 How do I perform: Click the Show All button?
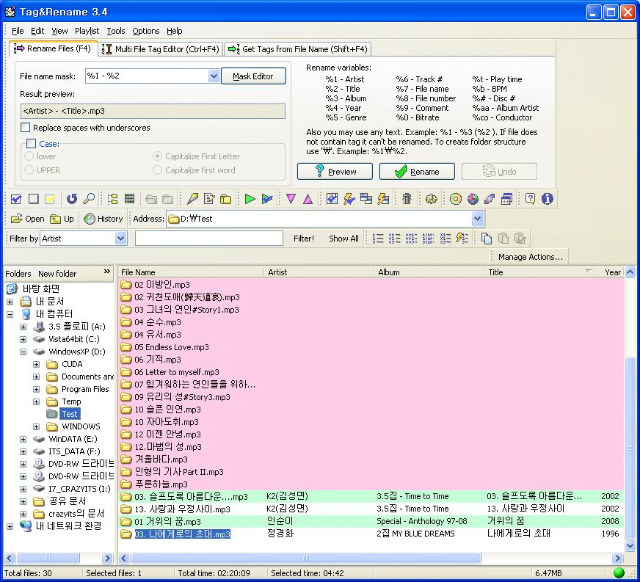pyautogui.click(x=343, y=239)
